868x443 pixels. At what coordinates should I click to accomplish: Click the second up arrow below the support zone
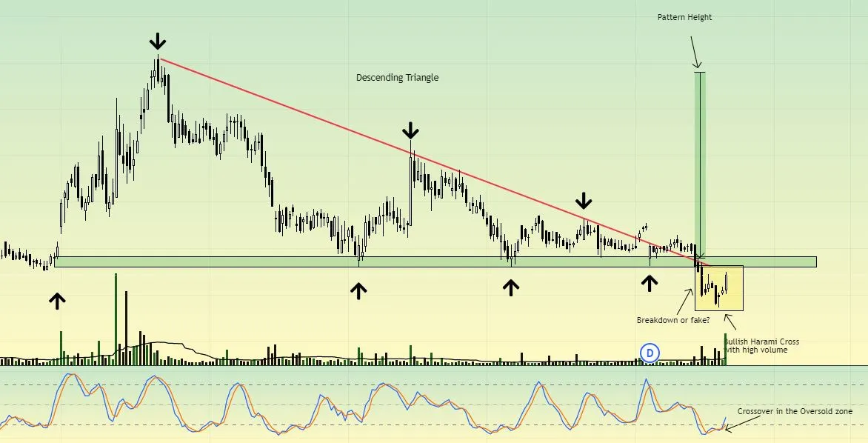coord(358,290)
